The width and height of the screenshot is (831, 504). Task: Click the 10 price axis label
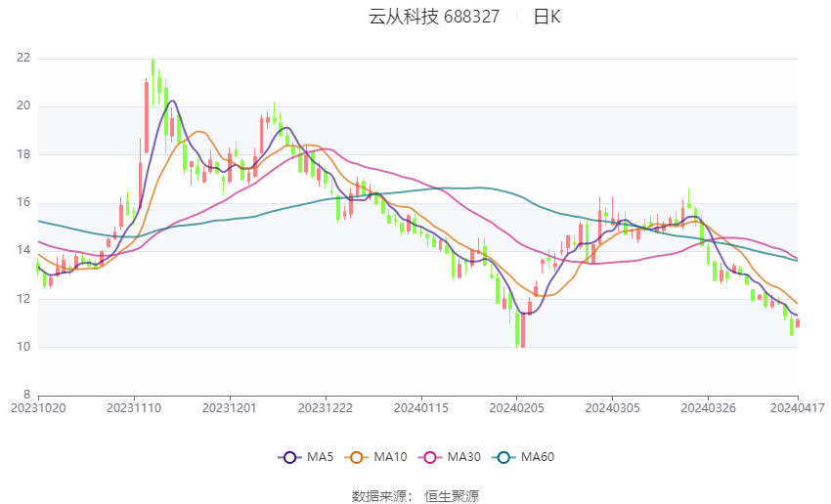click(23, 347)
